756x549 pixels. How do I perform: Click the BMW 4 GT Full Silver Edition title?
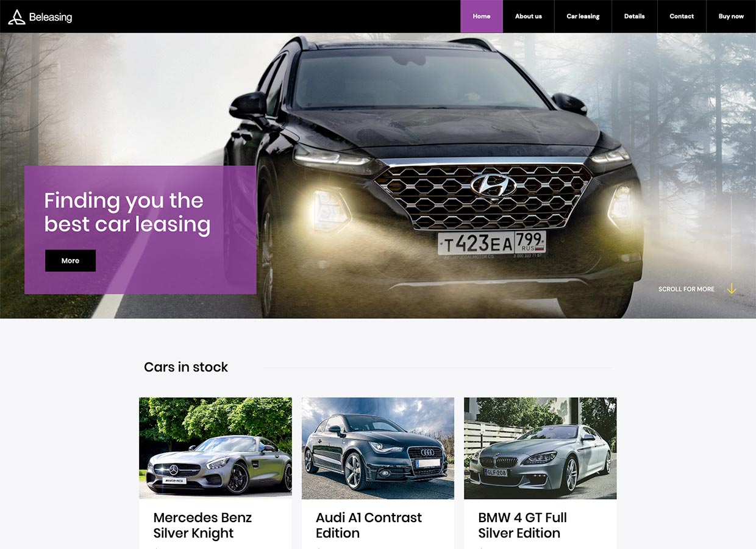(x=522, y=525)
